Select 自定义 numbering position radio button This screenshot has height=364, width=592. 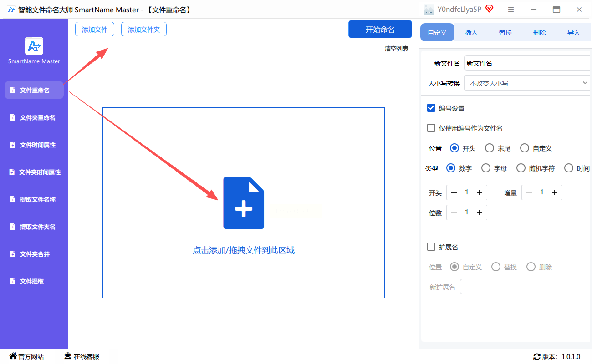[525, 148]
